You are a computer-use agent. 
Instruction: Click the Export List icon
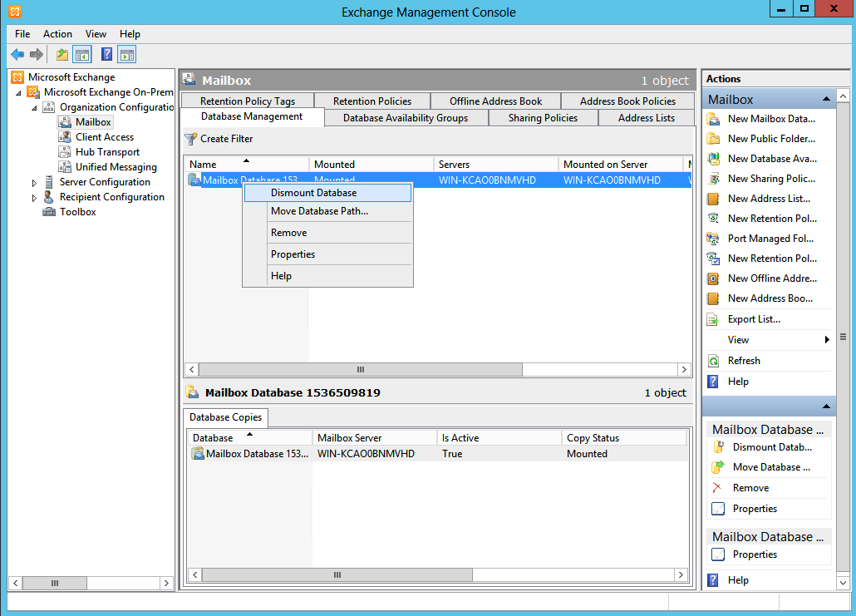pyautogui.click(x=712, y=318)
